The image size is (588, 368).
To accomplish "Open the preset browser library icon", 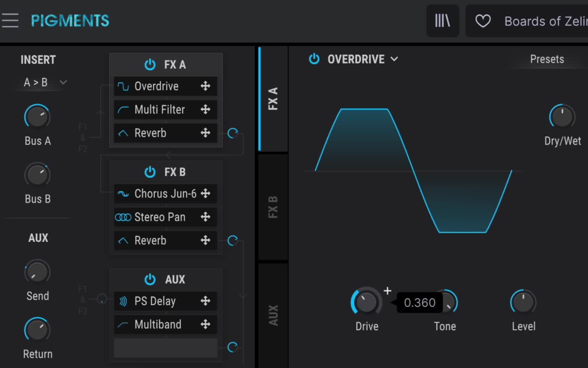I will [442, 21].
